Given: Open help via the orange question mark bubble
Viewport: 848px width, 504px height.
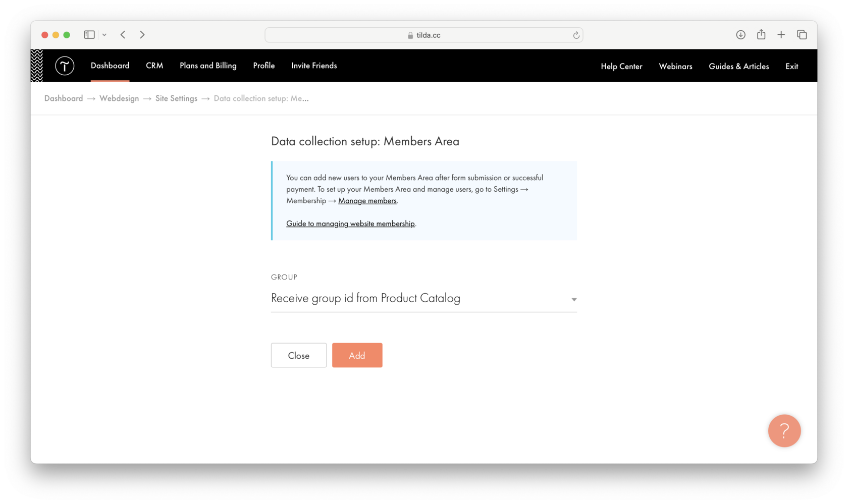Looking at the screenshot, I should point(784,431).
